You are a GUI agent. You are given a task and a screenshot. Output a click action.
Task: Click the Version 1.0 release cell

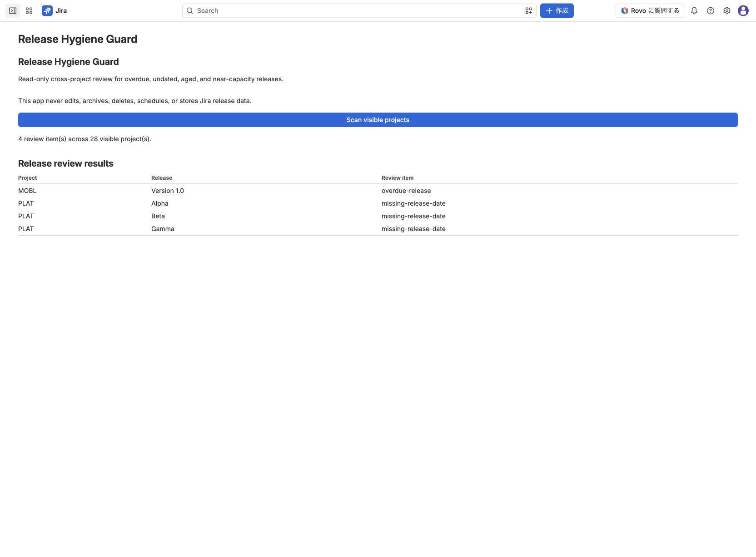coord(168,191)
